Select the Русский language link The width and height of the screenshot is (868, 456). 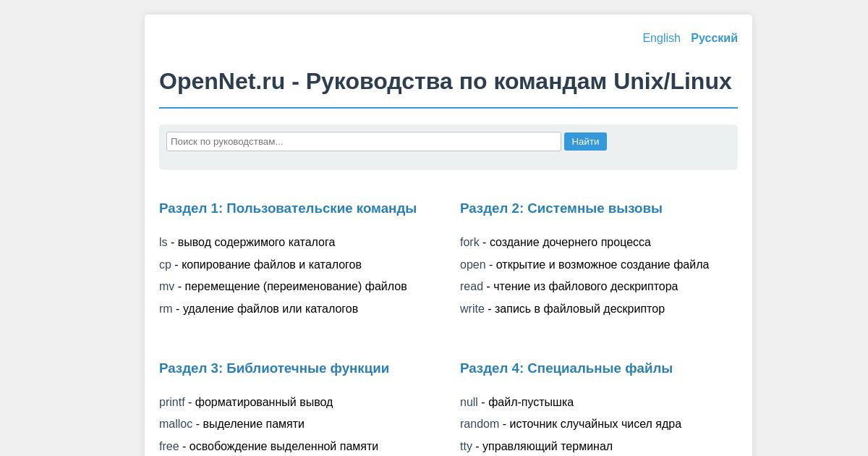click(x=714, y=38)
